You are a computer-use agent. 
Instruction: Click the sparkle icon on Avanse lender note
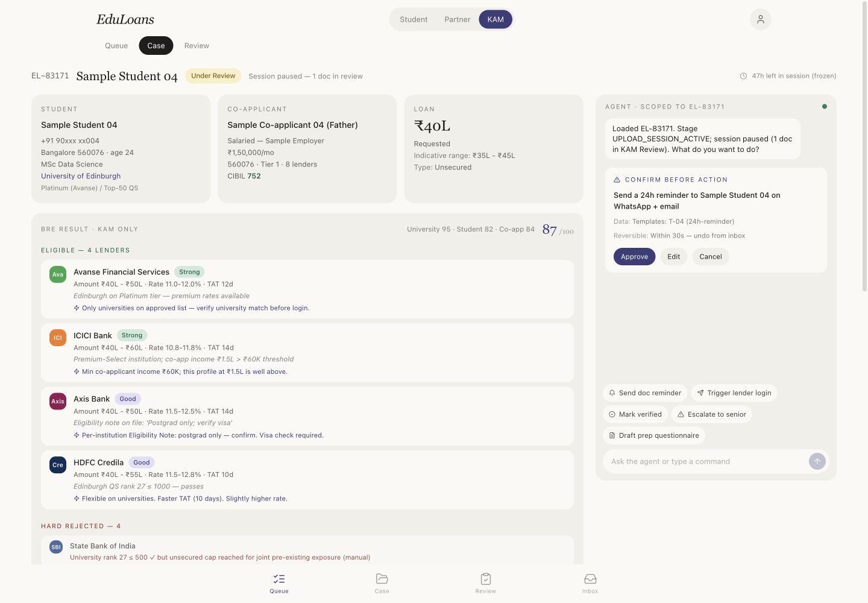tap(77, 308)
